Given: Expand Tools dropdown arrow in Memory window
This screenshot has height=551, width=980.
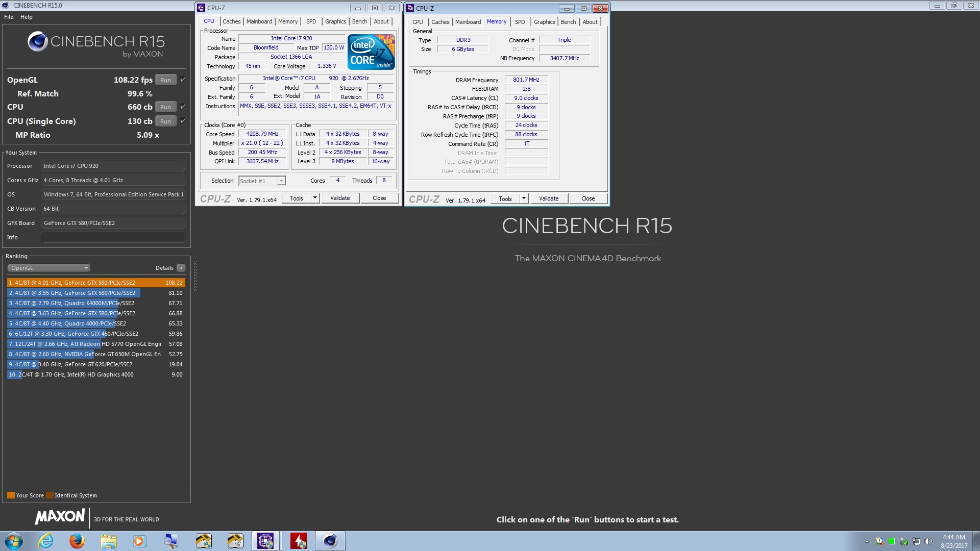Looking at the screenshot, I should pos(524,198).
